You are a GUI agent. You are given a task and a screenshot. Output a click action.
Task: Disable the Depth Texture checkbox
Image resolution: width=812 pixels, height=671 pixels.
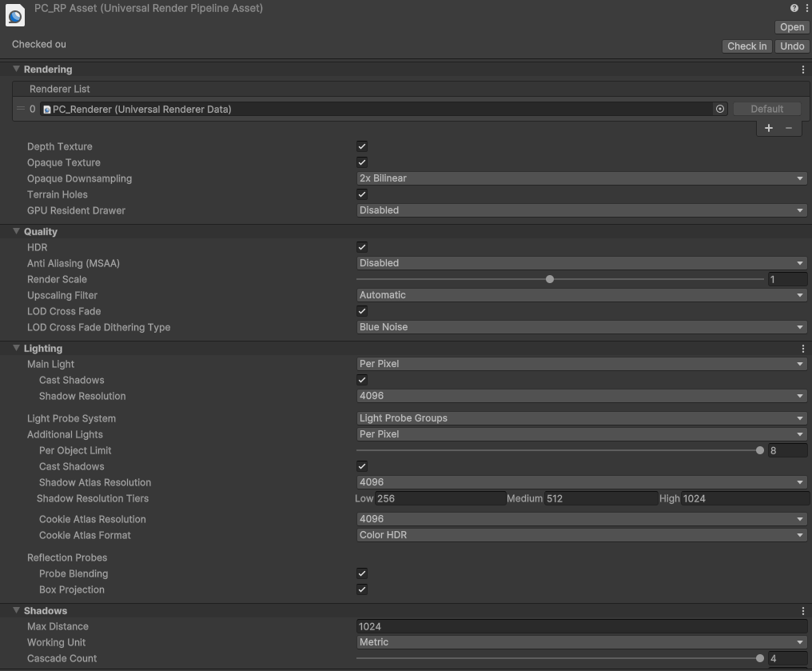[x=361, y=146]
